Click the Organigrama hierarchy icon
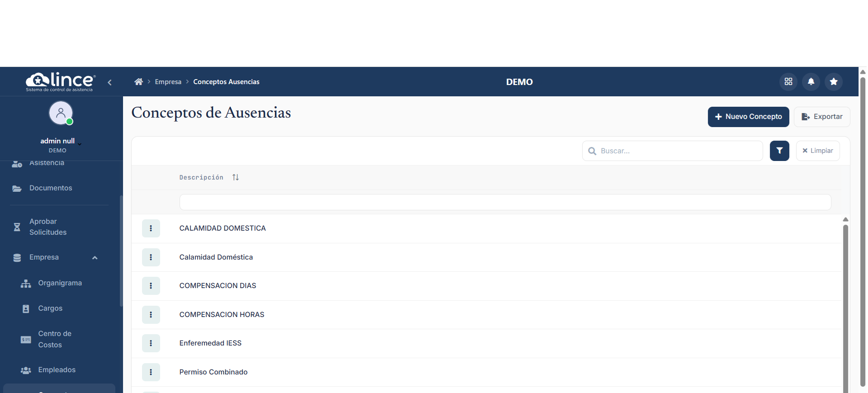 pyautogui.click(x=26, y=284)
